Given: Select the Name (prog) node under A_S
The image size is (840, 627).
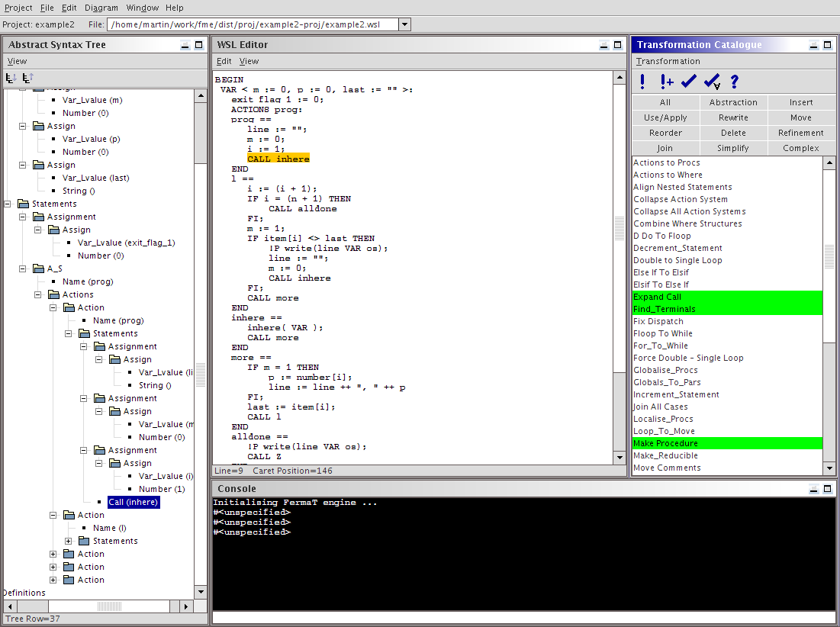Looking at the screenshot, I should click(x=88, y=281).
